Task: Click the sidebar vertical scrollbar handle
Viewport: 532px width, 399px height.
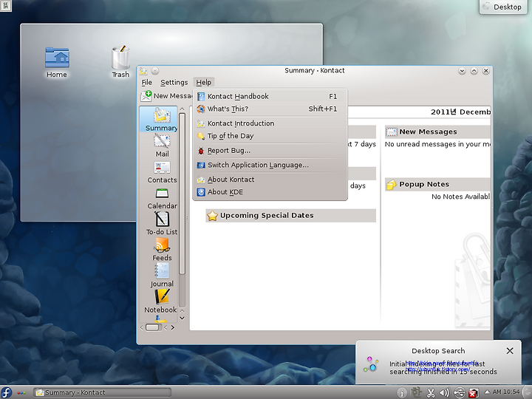Action: [x=182, y=194]
